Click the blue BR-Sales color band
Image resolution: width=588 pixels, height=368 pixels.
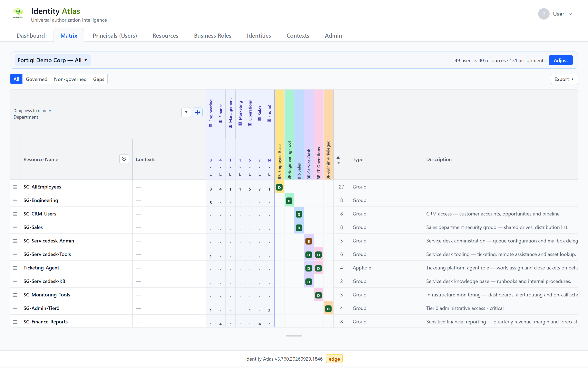tap(299, 114)
